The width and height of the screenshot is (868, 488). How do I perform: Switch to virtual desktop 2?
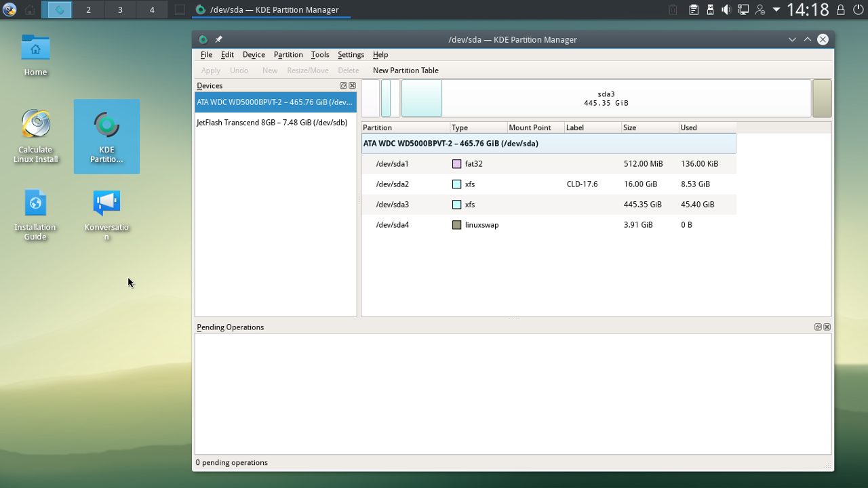(x=88, y=9)
